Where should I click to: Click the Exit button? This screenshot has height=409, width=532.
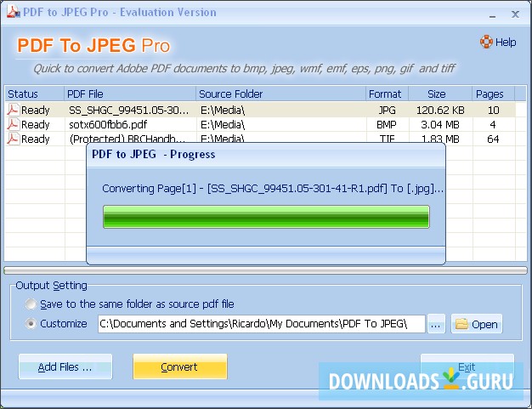click(x=467, y=366)
